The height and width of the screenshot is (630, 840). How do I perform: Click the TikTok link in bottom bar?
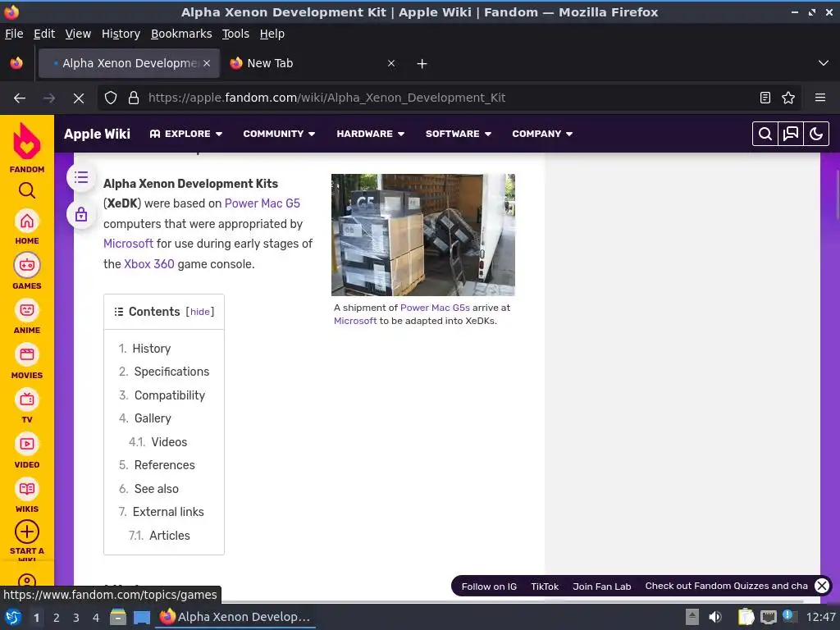point(545,587)
